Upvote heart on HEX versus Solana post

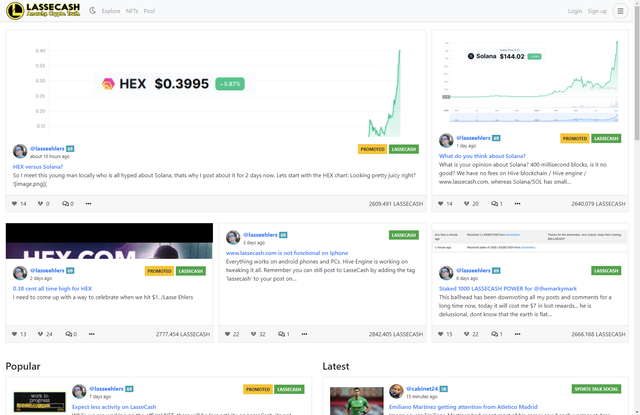[14, 203]
